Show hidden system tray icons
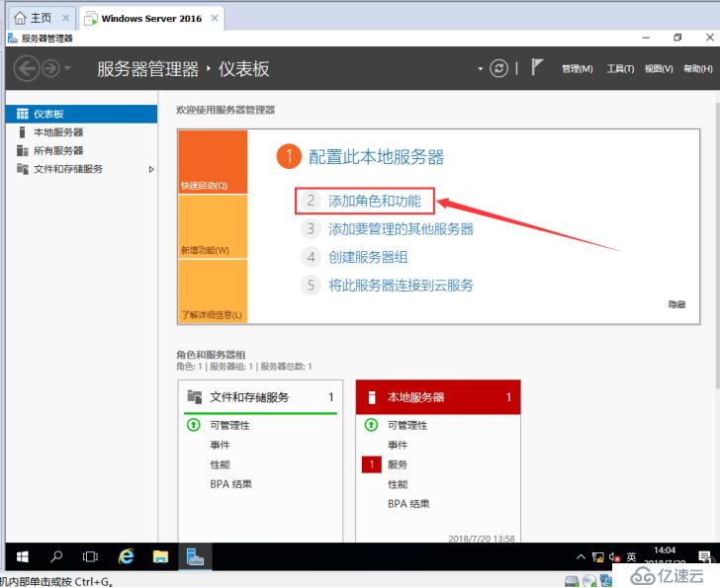720x588 pixels. pyautogui.click(x=581, y=556)
